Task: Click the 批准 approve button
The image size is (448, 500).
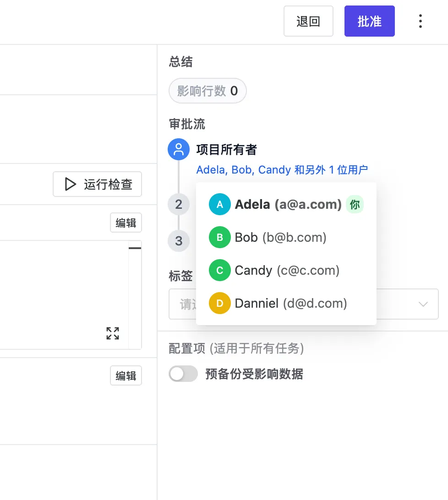Action: pos(369,21)
